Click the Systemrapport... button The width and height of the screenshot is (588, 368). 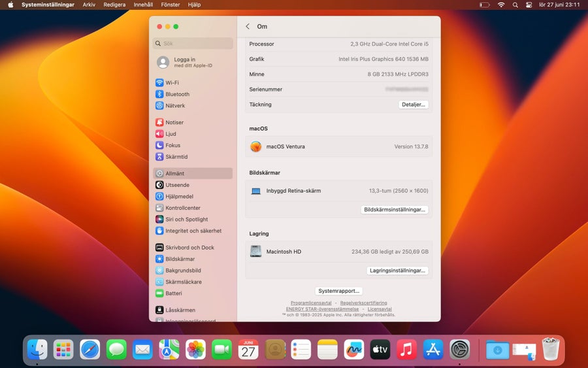click(338, 291)
